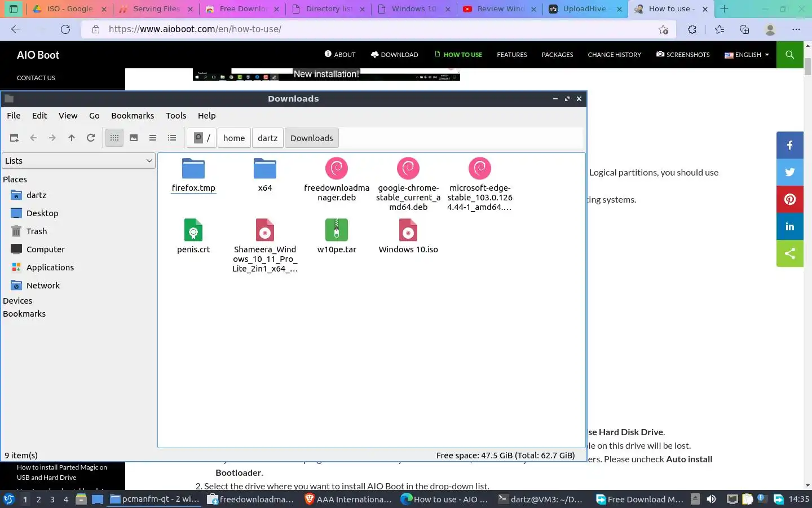Switch to UploadHive browser tab
812x508 pixels.
point(586,9)
